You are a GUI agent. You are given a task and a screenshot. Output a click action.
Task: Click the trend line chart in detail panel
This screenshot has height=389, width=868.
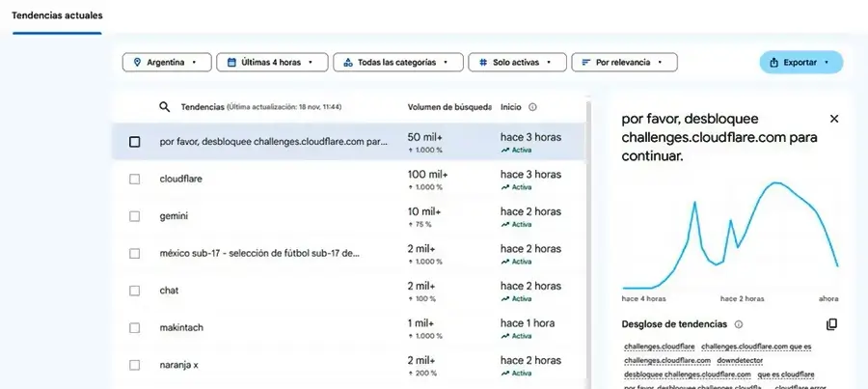tap(730, 236)
